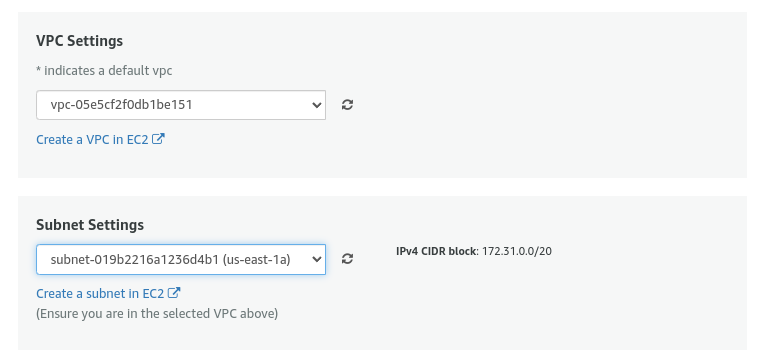774x363 pixels.
Task: Click us-east-1a text in subnet selector
Action: point(257,259)
